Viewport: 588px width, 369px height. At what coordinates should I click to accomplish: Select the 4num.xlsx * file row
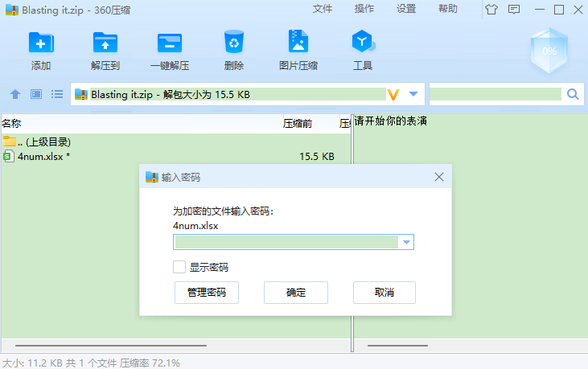tap(175, 156)
